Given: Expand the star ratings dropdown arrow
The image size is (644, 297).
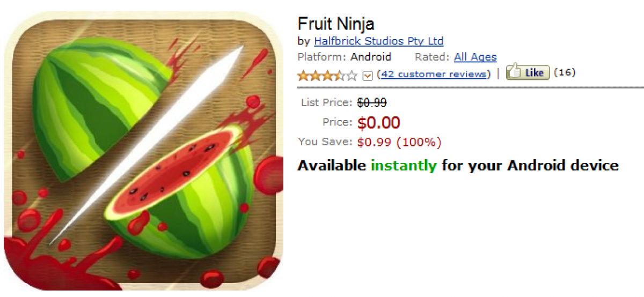Looking at the screenshot, I should (368, 75).
